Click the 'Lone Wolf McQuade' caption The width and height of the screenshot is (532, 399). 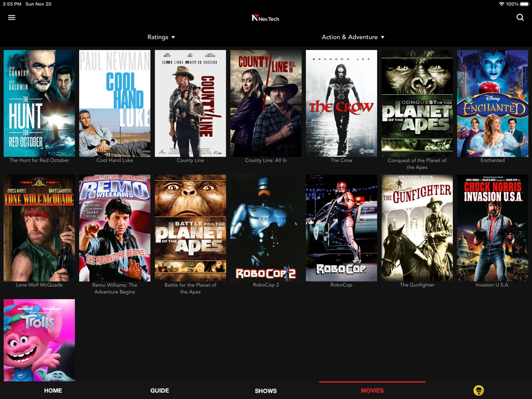39,285
